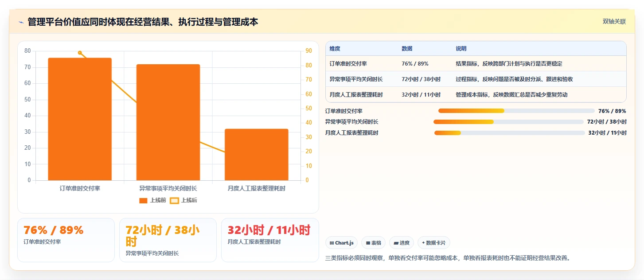
Task: Click the 72小时 / 38小时 data card
Action: coord(168,240)
